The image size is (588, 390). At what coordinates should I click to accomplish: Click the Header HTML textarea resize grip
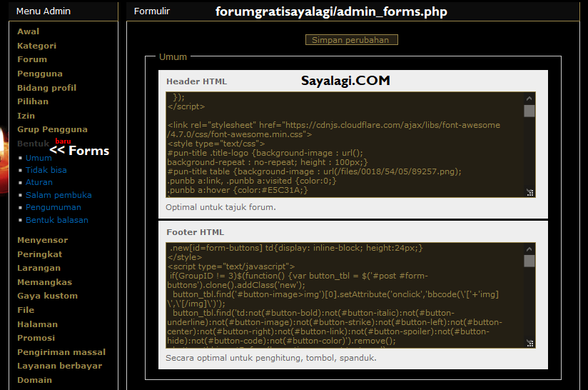(x=530, y=193)
